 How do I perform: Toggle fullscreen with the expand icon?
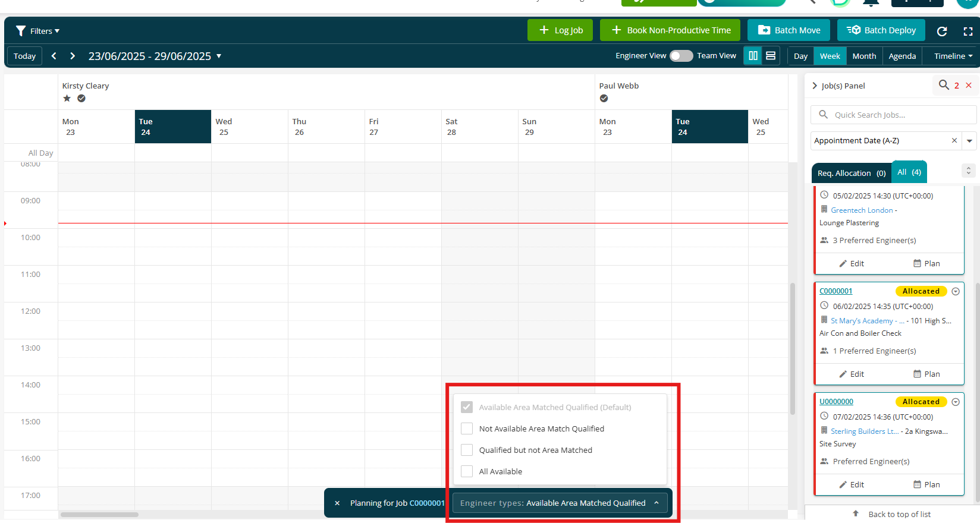click(x=968, y=31)
